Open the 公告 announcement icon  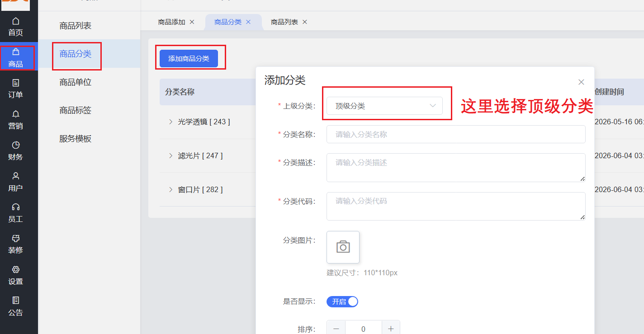[16, 300]
